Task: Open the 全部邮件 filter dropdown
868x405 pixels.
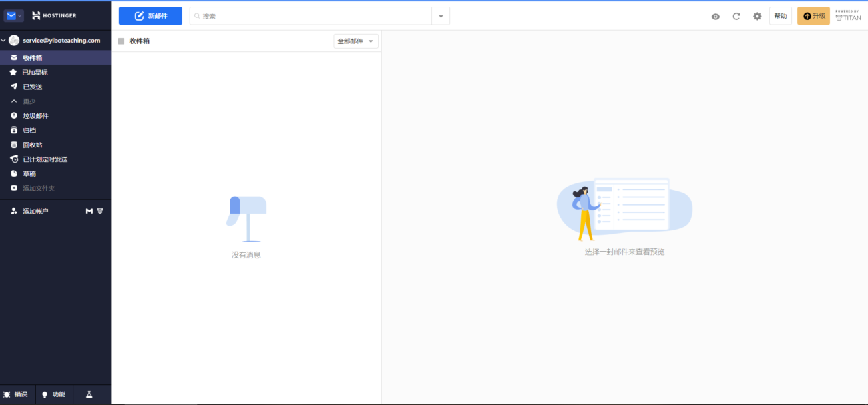Action: click(355, 41)
